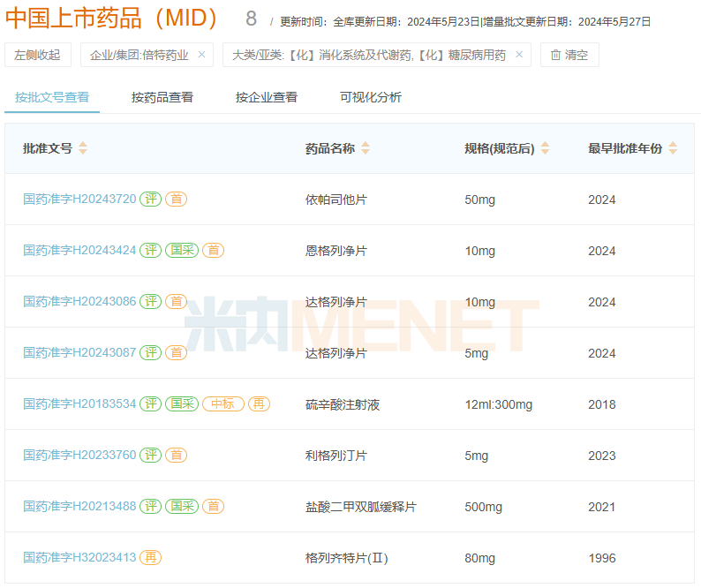Click year 1996 cell

click(602, 558)
